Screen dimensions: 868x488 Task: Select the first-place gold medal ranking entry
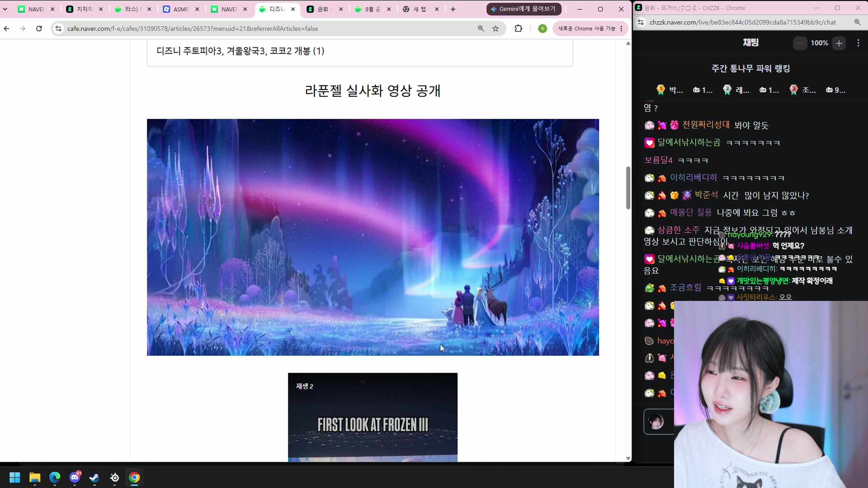point(684,90)
